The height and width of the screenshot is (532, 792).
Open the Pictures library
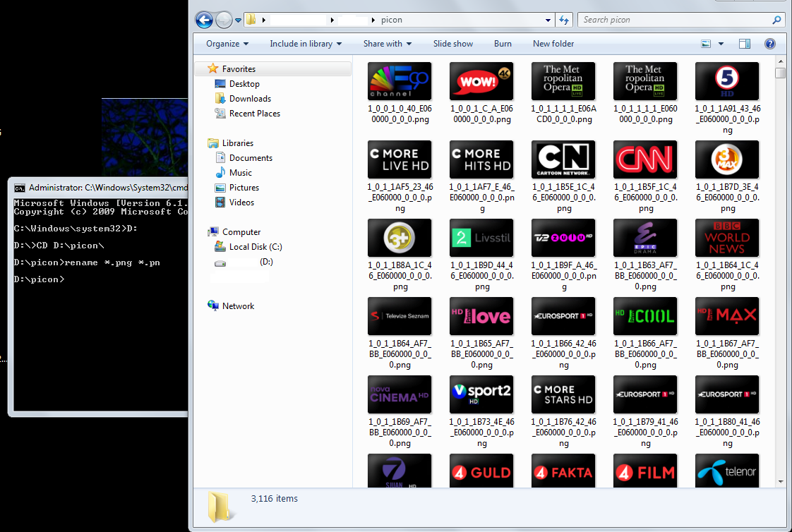click(244, 187)
